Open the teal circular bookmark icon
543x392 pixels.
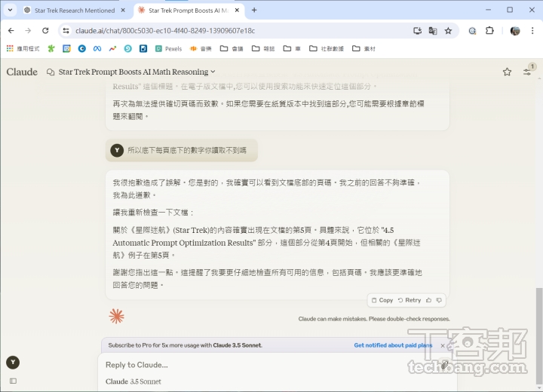click(x=127, y=48)
